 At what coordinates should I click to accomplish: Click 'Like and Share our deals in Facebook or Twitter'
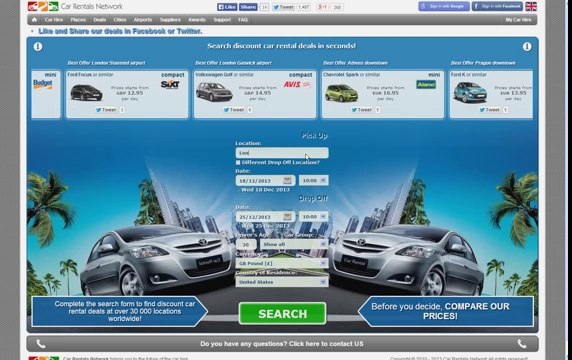pyautogui.click(x=120, y=31)
